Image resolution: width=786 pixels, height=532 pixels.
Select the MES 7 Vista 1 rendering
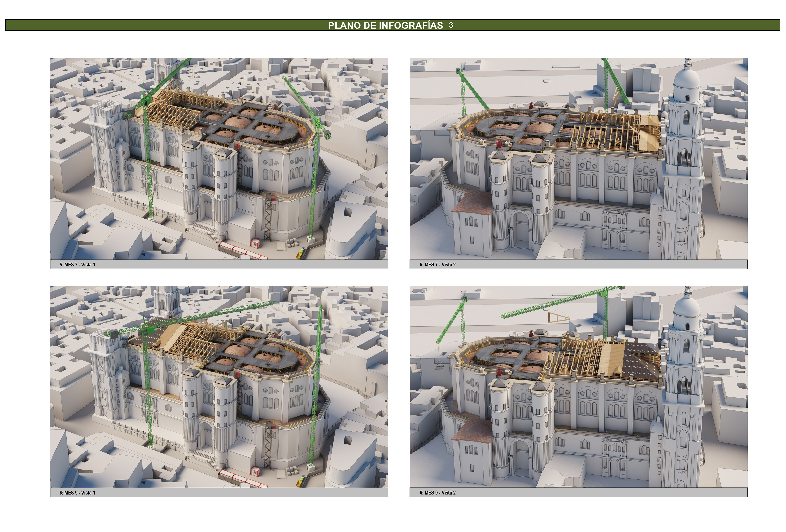(219, 159)
